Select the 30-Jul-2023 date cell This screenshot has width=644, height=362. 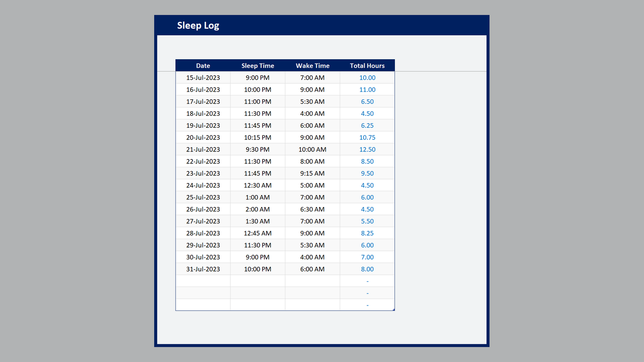tap(203, 257)
